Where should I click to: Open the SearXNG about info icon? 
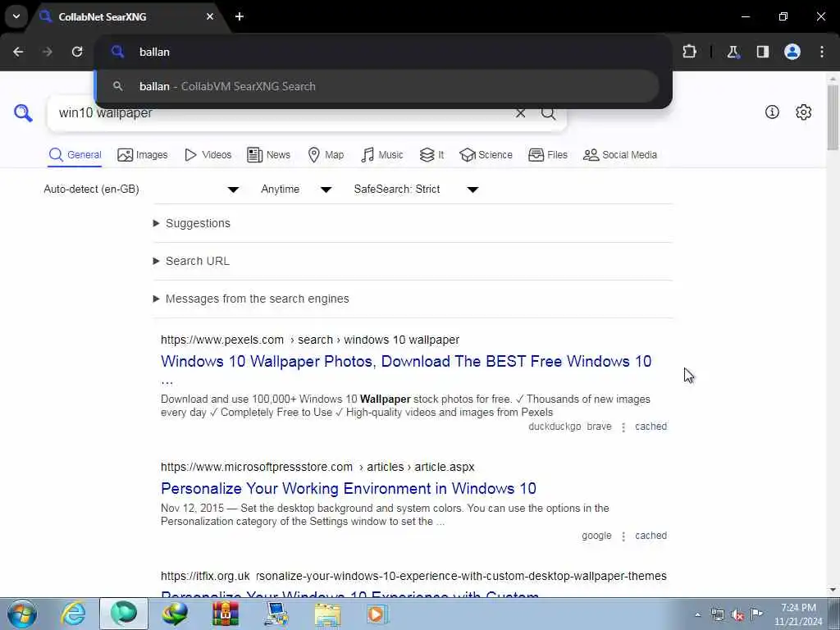click(772, 112)
